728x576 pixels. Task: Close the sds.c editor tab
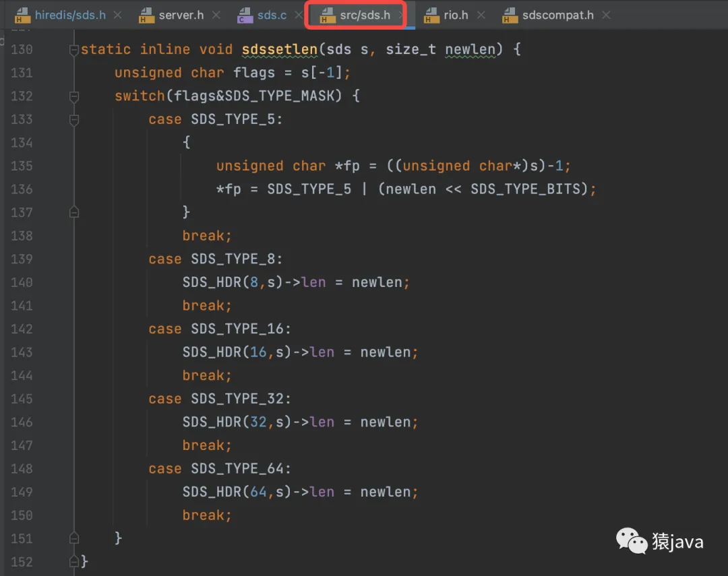[299, 15]
